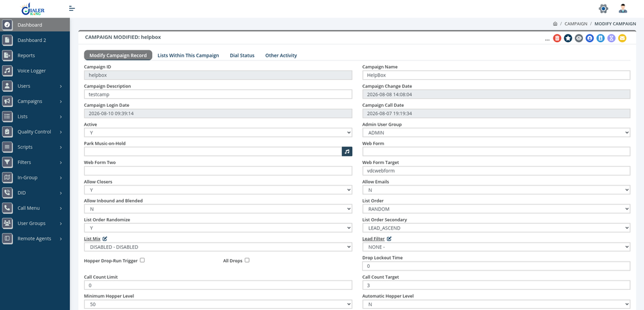Click the Web Form Two input field

pyautogui.click(x=218, y=171)
